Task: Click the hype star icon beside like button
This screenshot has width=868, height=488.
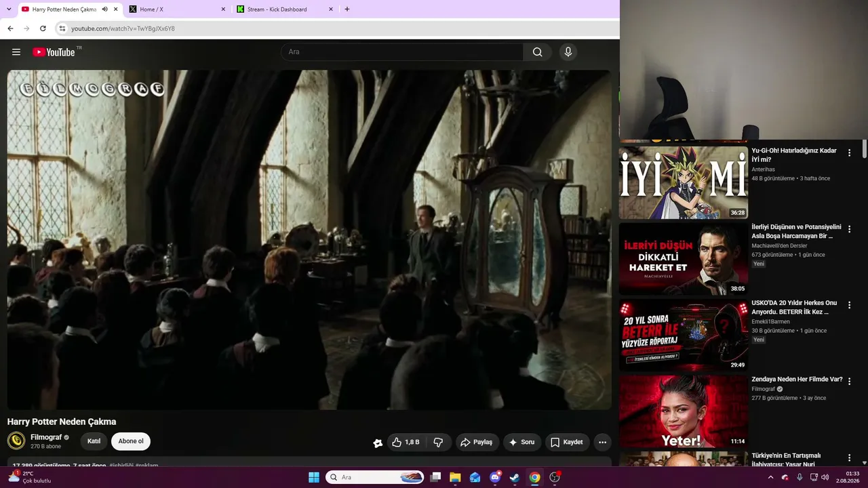Action: (x=378, y=443)
